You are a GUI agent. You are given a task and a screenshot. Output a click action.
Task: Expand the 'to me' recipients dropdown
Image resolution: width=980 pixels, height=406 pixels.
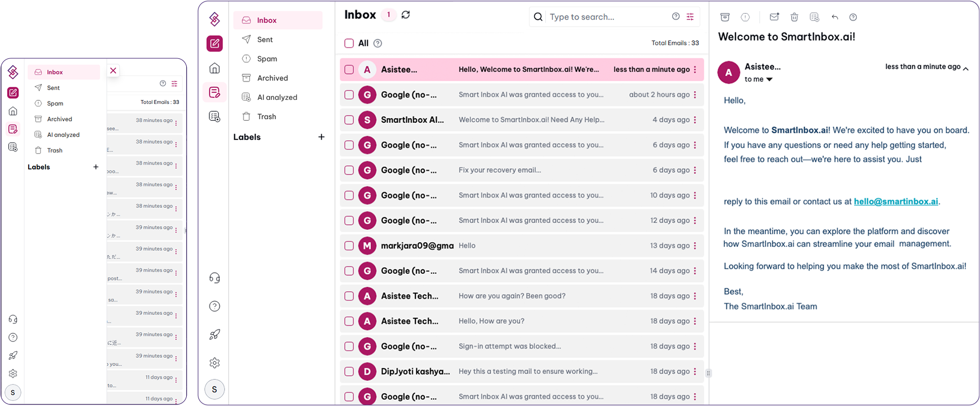coord(769,79)
